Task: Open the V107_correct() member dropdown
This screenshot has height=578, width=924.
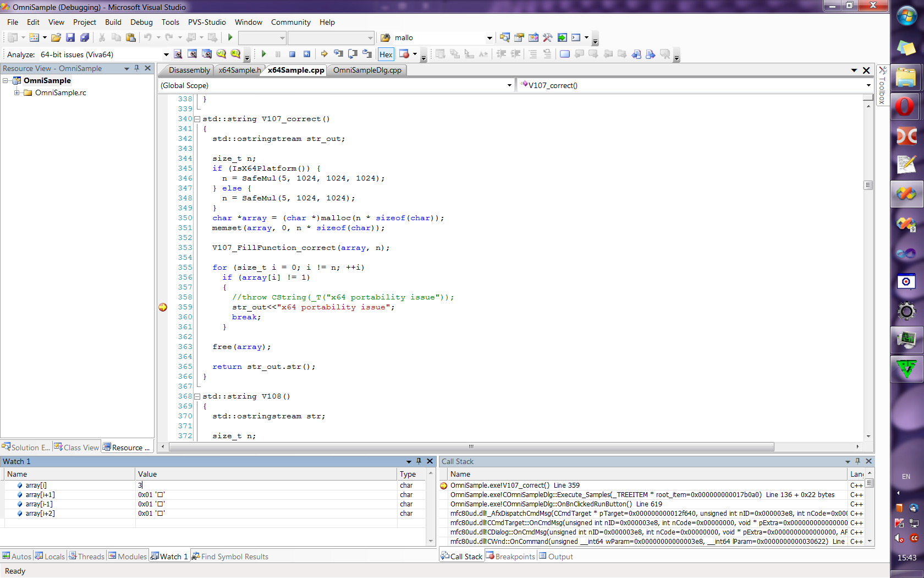Action: click(x=868, y=85)
